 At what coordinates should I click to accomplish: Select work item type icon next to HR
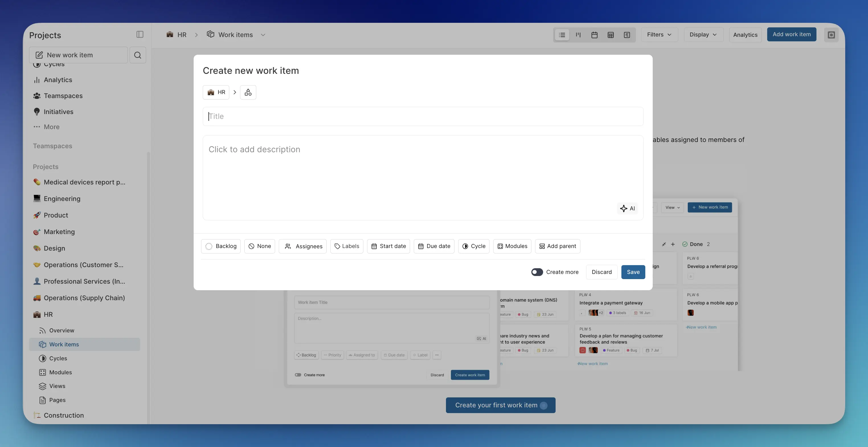(248, 92)
